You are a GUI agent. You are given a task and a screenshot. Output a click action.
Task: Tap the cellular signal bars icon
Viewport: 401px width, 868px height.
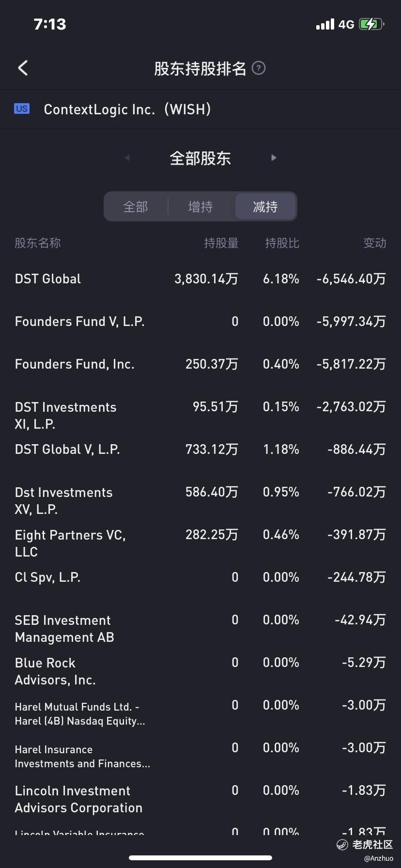tap(325, 24)
